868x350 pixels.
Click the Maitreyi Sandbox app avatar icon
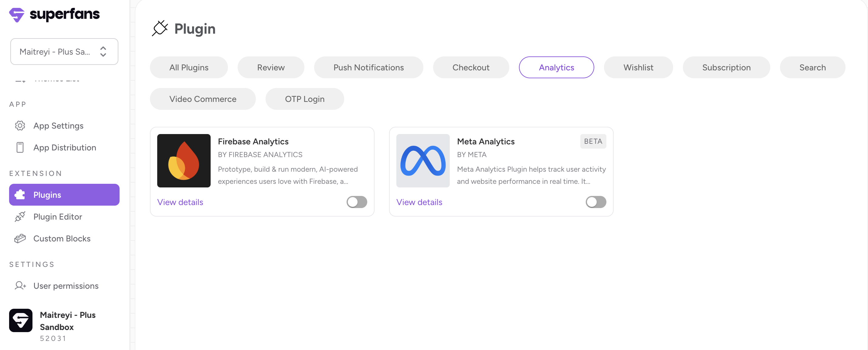click(21, 320)
